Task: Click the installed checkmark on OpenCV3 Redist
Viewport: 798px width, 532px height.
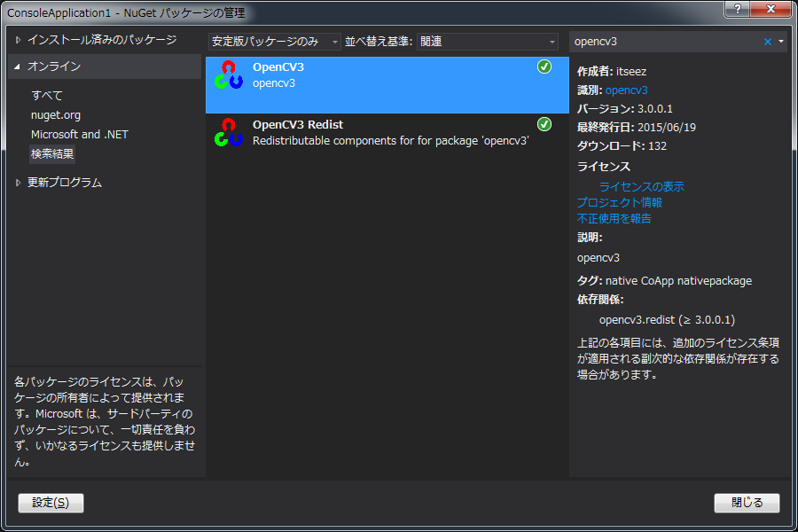Action: point(544,124)
